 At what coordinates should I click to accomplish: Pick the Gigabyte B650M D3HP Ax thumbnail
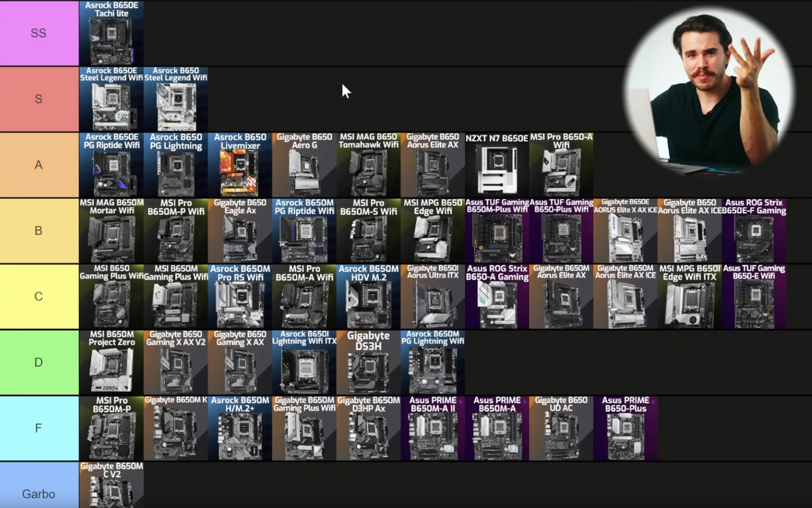369,428
